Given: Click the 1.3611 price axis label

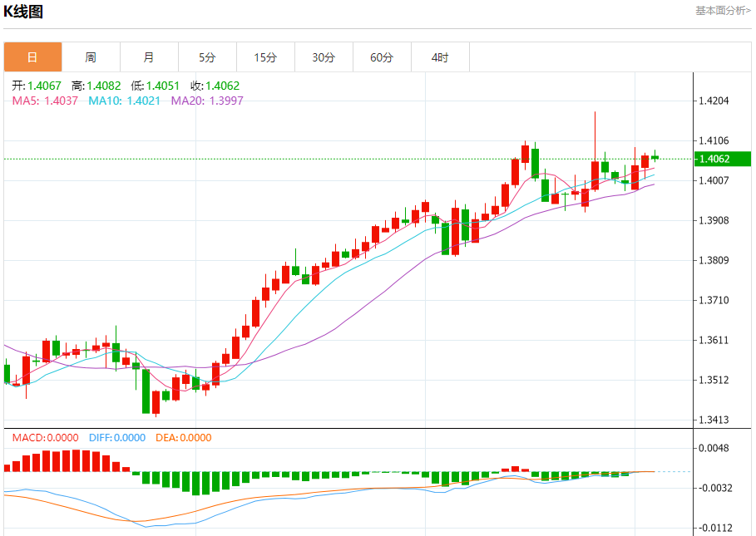Looking at the screenshot, I should coord(714,340).
